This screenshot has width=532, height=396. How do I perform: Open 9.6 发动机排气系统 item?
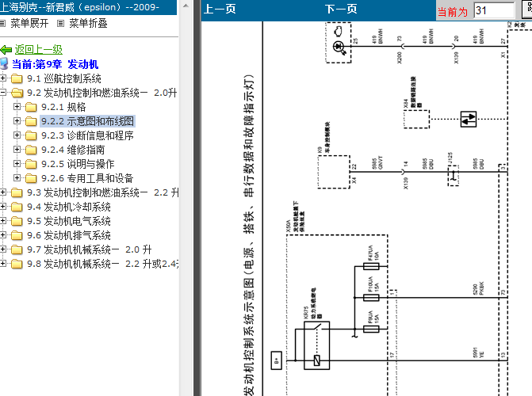69,236
